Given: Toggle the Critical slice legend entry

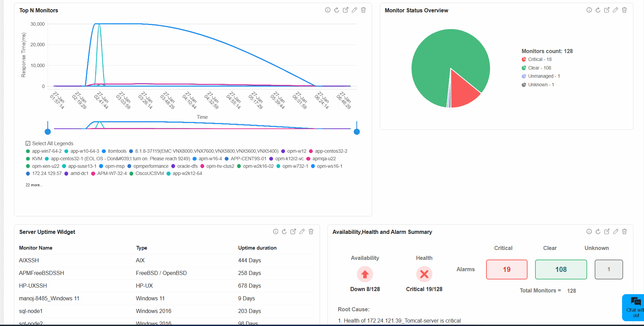Looking at the screenshot, I should [x=536, y=60].
